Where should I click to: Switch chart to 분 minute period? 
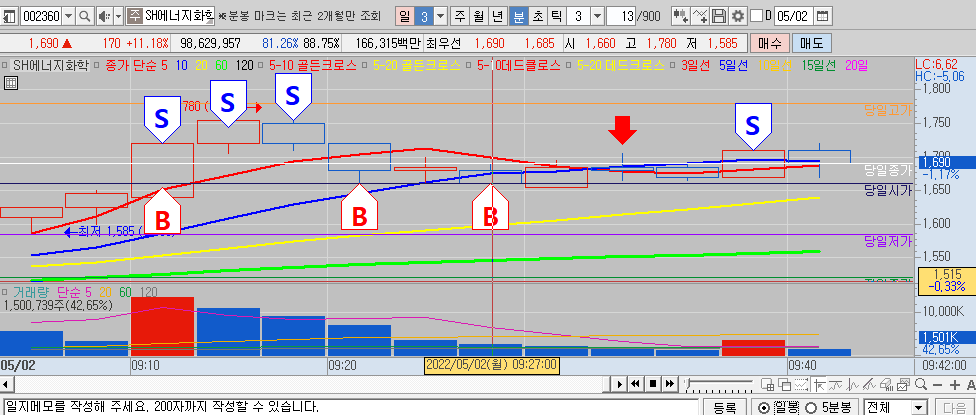pos(518,16)
